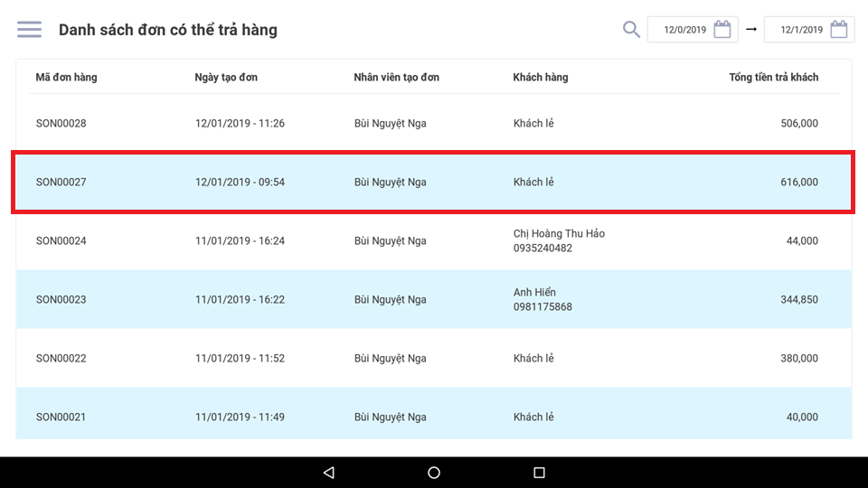Click the Mã đơn hàng column header
This screenshot has height=488, width=868.
pyautogui.click(x=66, y=78)
